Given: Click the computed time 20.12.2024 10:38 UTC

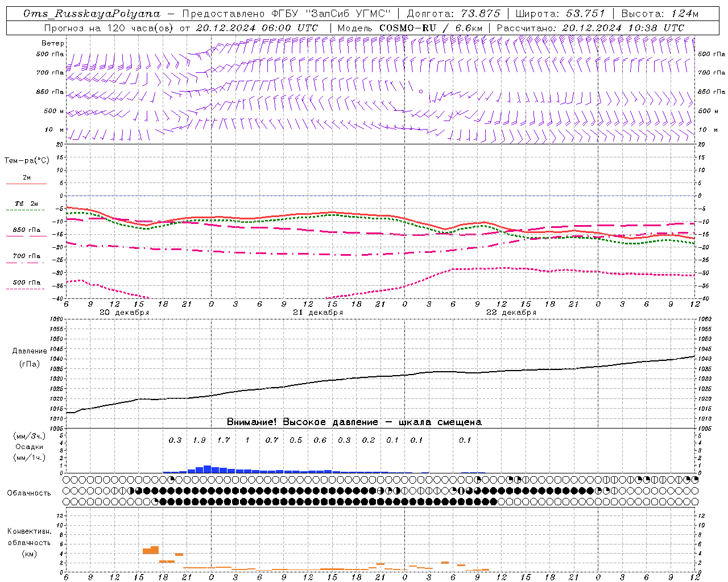Looking at the screenshot, I should pyautogui.click(x=623, y=28).
